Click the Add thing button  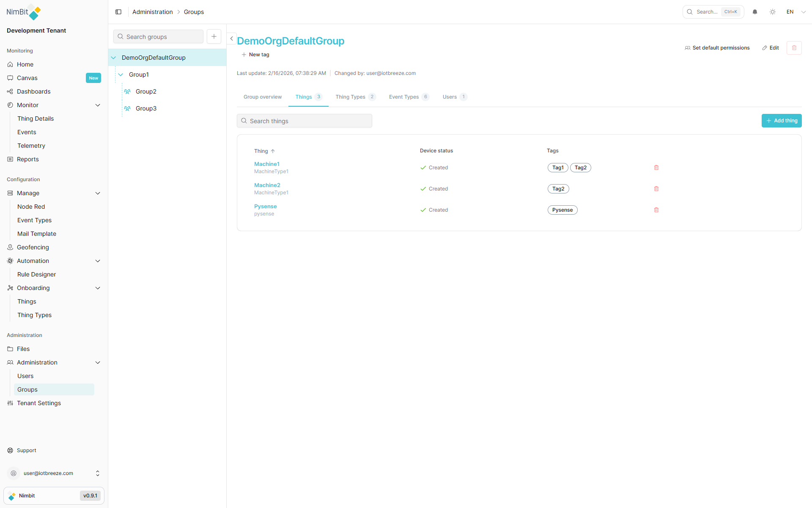tap(781, 121)
